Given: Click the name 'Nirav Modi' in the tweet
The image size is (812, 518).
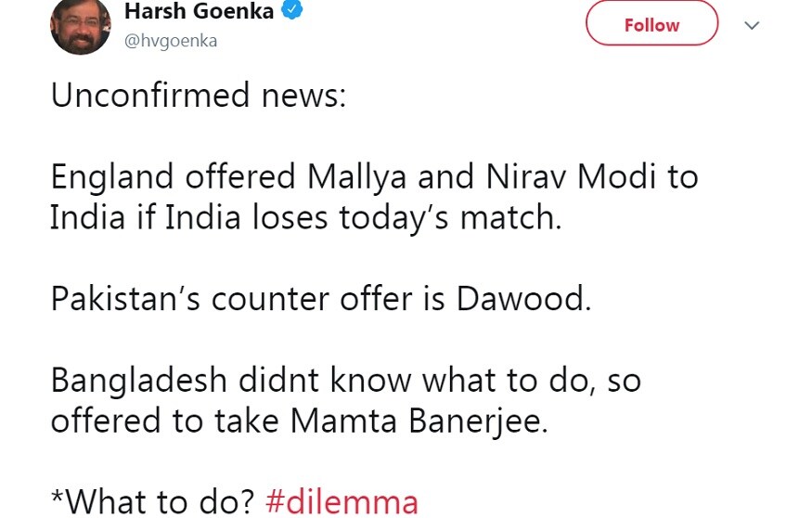Looking at the screenshot, I should (x=571, y=176).
